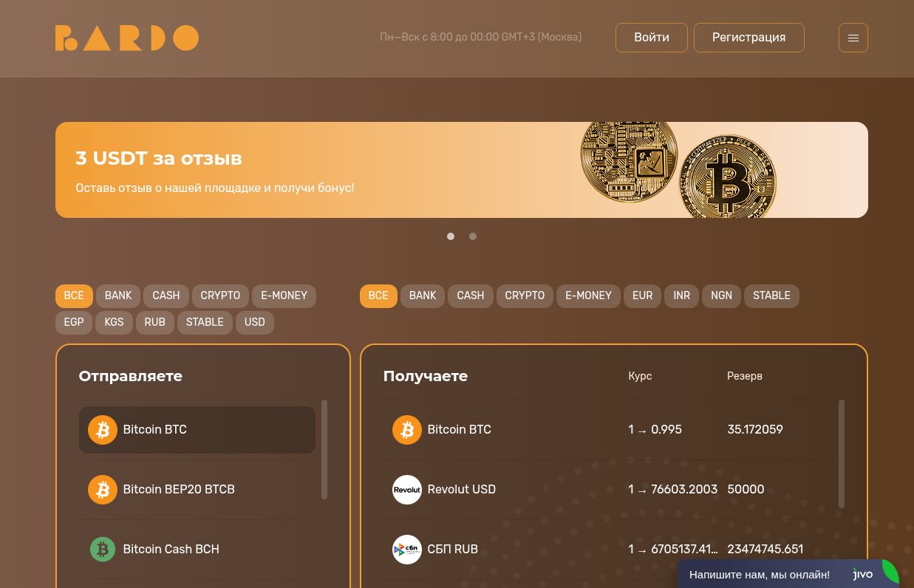
Task: Click the Revolut USD logo icon
Action: click(407, 490)
